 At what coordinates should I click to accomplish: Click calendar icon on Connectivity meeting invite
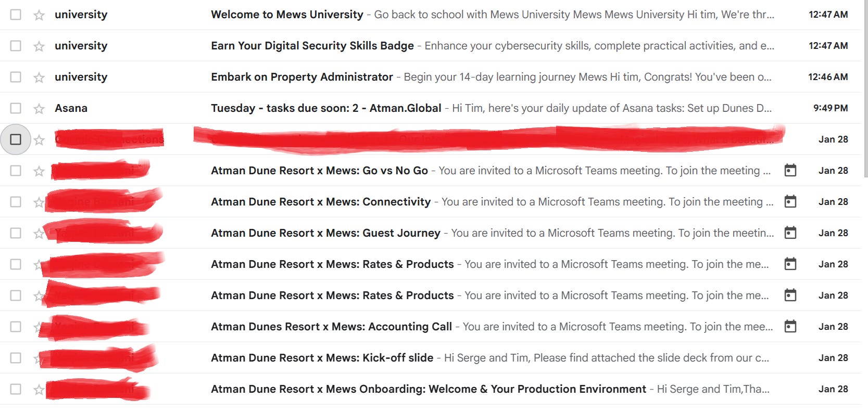coord(790,201)
